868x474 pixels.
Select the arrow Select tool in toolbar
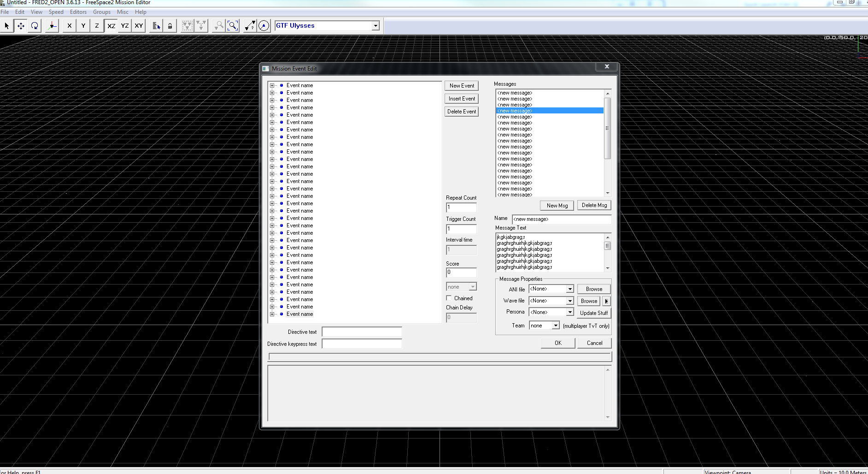point(7,26)
